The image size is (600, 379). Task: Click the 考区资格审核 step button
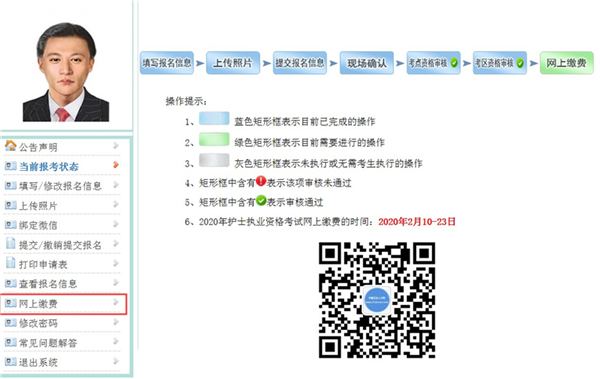click(x=500, y=63)
